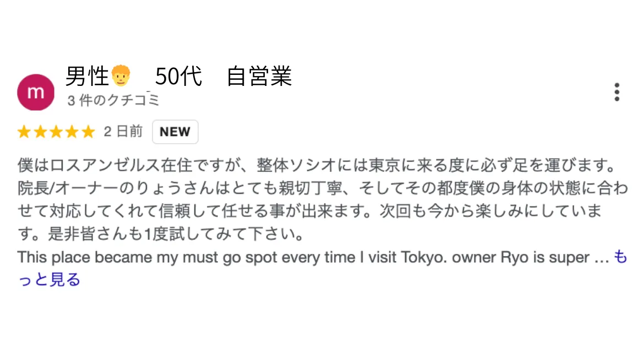This screenshot has height=358, width=644.
Task: Select the second star of the rating
Action: (40, 131)
